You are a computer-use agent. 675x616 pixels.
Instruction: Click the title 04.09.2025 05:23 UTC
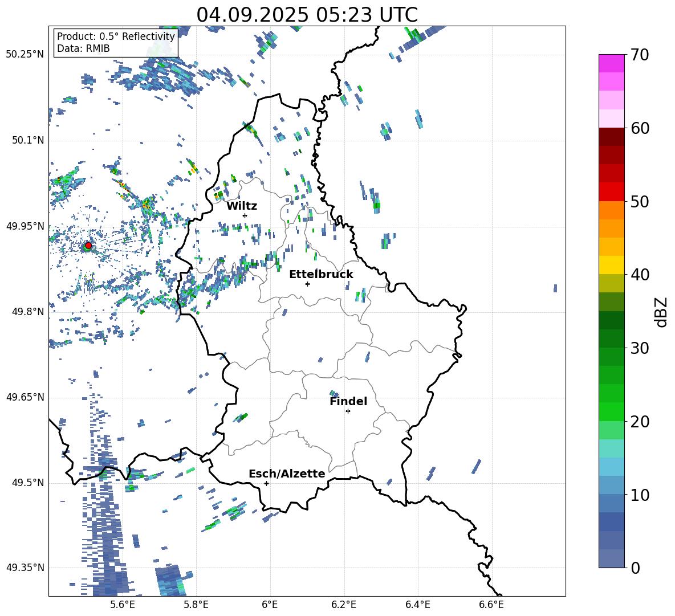pyautogui.click(x=307, y=15)
